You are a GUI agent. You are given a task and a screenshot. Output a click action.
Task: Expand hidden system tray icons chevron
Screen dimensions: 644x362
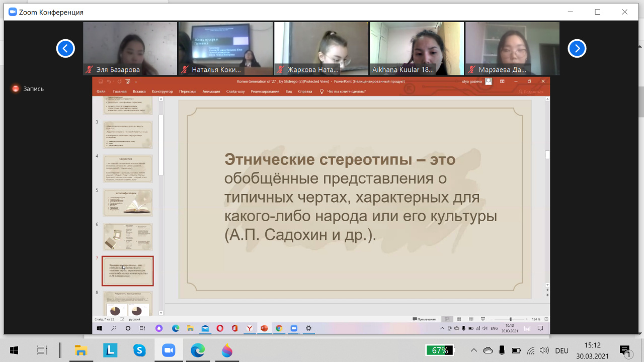point(473,350)
